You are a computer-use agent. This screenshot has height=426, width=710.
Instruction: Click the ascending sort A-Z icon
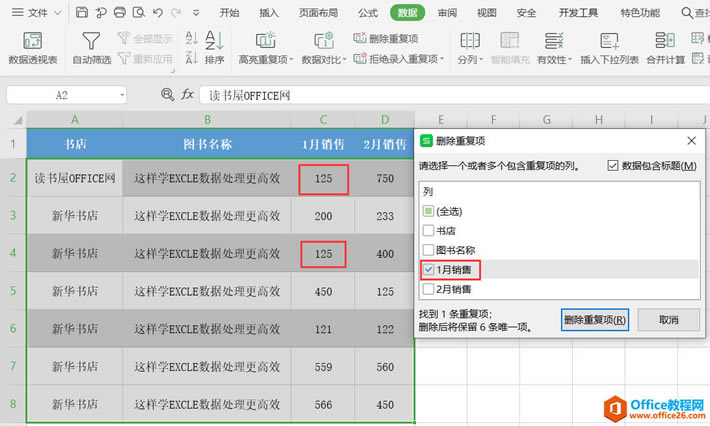(x=191, y=38)
